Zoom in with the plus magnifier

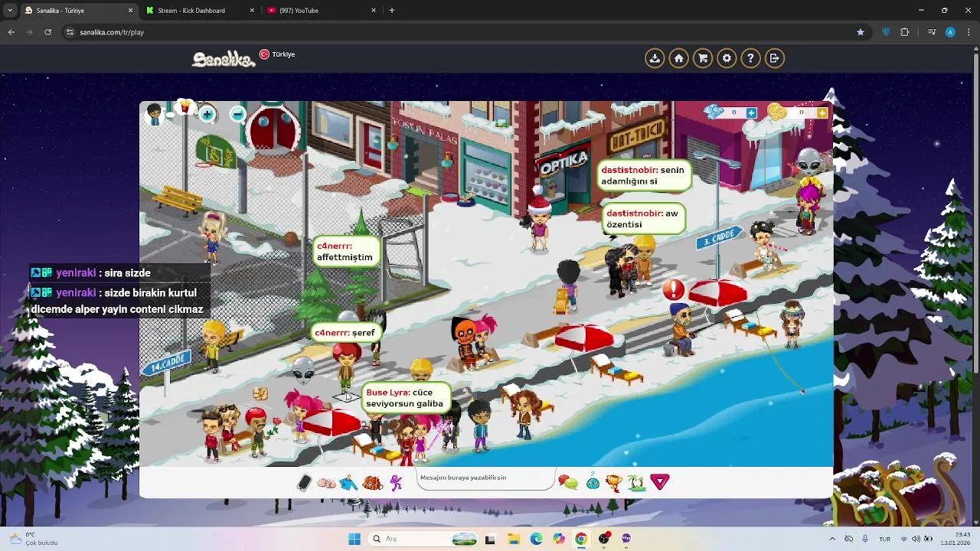207,115
